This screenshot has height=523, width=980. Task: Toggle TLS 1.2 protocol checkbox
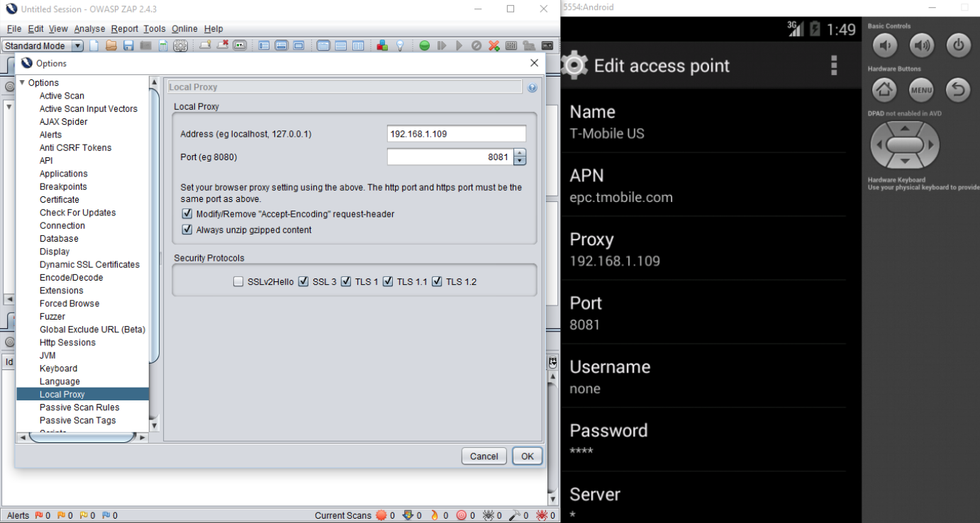(437, 281)
